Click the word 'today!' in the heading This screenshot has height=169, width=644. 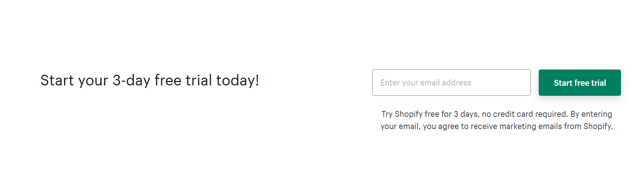[238, 81]
